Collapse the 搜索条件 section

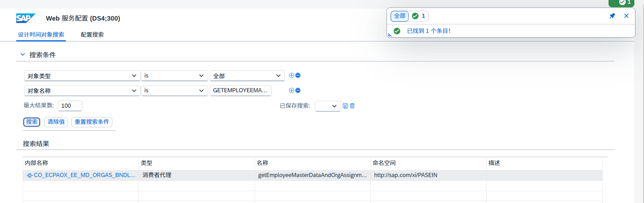click(23, 55)
